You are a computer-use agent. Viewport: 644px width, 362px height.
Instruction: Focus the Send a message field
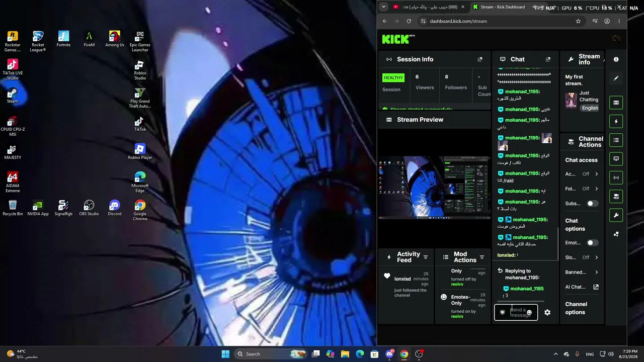(x=516, y=312)
